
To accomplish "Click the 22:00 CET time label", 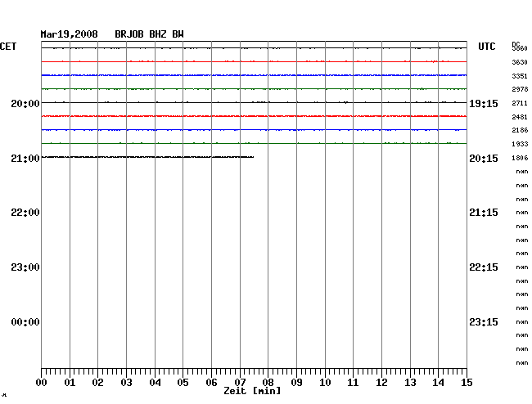I will pos(25,213).
